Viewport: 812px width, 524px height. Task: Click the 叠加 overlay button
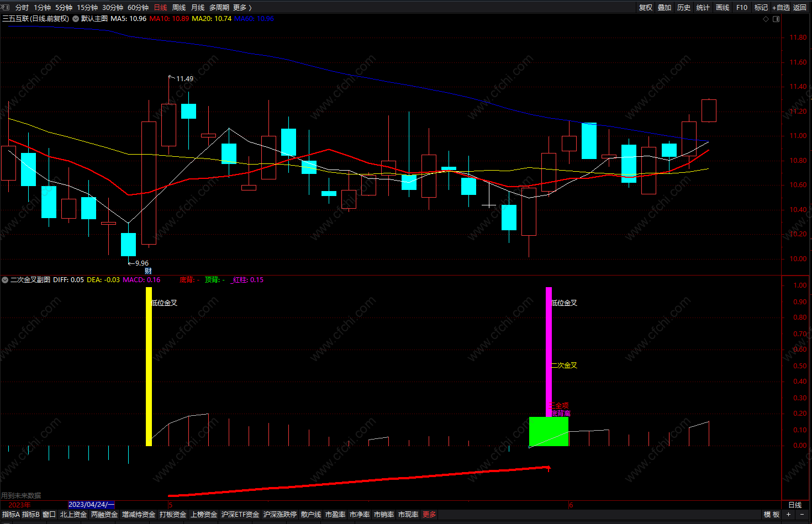(x=665, y=8)
